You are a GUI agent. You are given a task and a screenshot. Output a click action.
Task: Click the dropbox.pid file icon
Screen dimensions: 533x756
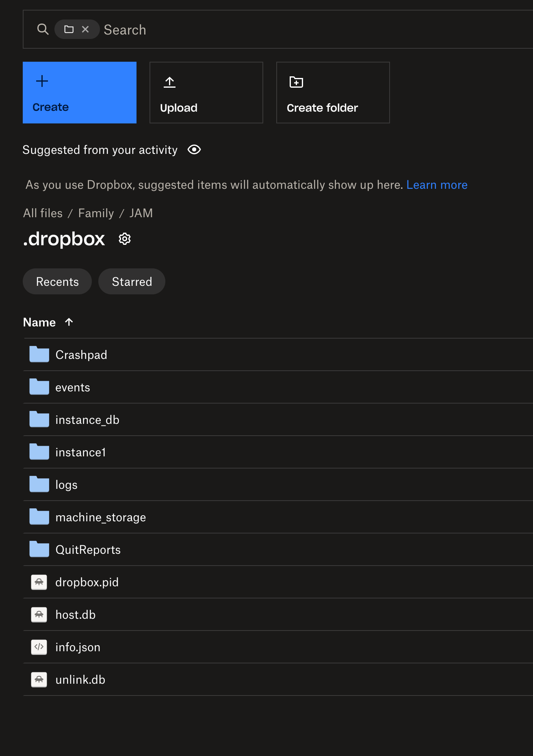pyautogui.click(x=39, y=582)
